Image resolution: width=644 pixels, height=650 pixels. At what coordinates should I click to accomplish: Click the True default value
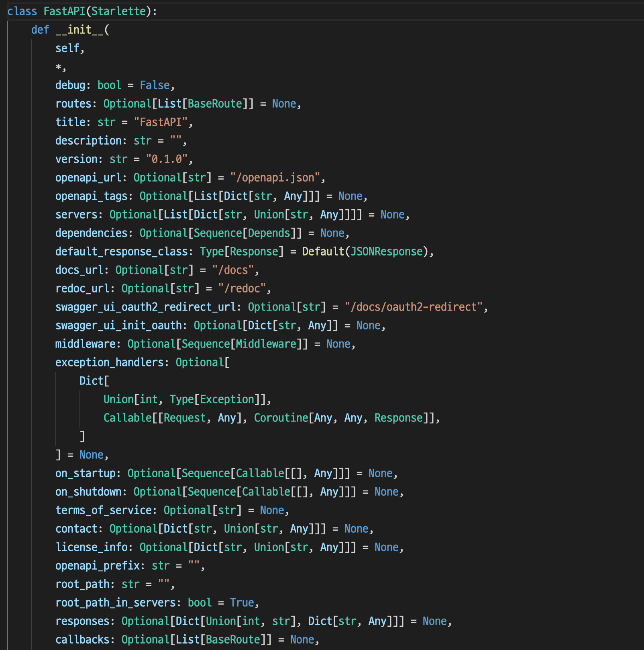pyautogui.click(x=242, y=603)
